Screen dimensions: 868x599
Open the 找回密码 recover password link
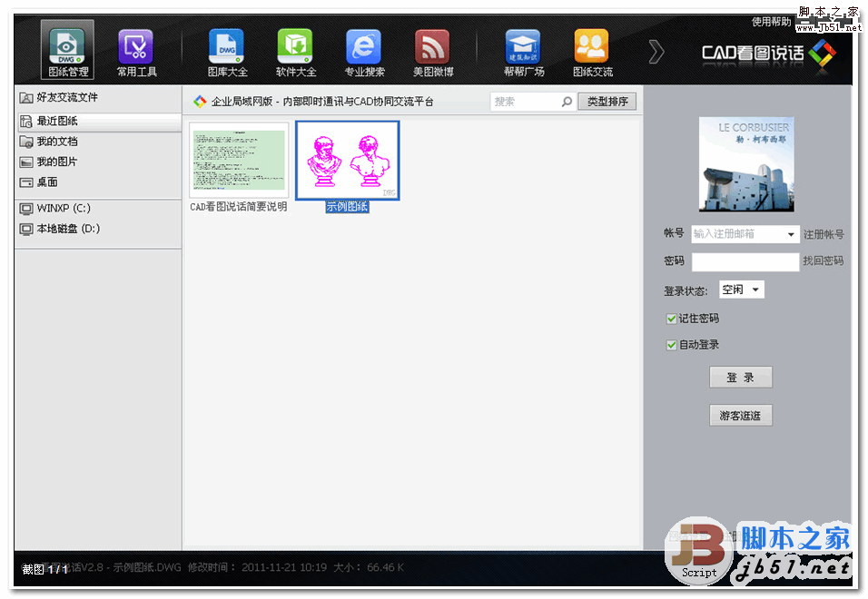824,260
